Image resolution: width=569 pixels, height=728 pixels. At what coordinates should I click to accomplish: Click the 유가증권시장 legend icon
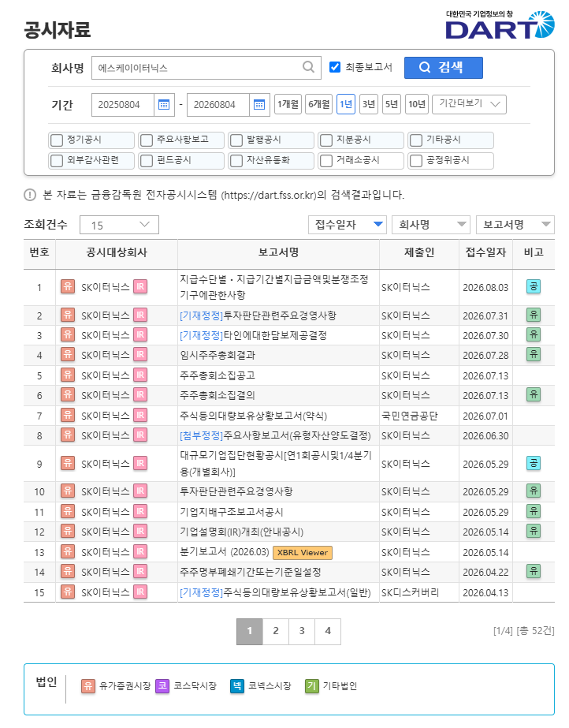pos(87,685)
